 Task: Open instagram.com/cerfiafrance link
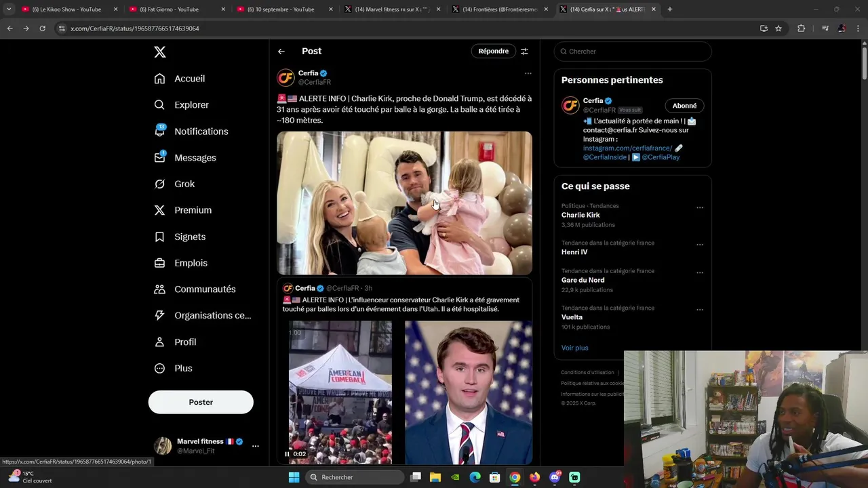[627, 148]
